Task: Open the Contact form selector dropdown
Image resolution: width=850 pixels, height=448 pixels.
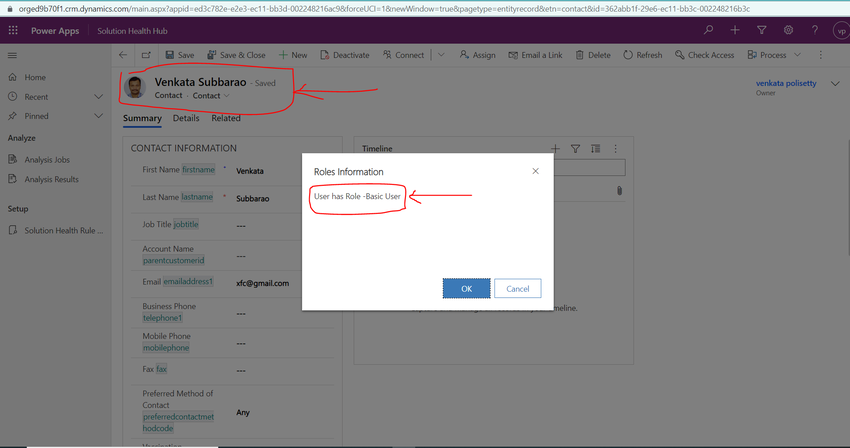Action: point(211,95)
